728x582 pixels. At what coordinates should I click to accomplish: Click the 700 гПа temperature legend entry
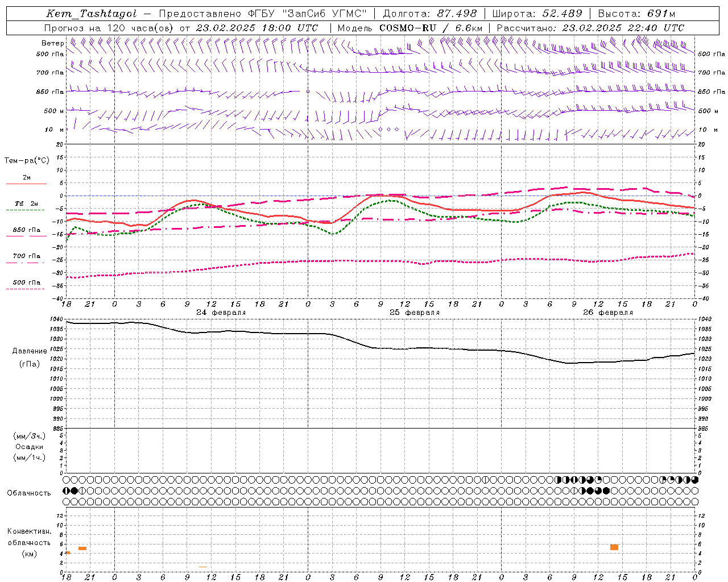(27, 256)
